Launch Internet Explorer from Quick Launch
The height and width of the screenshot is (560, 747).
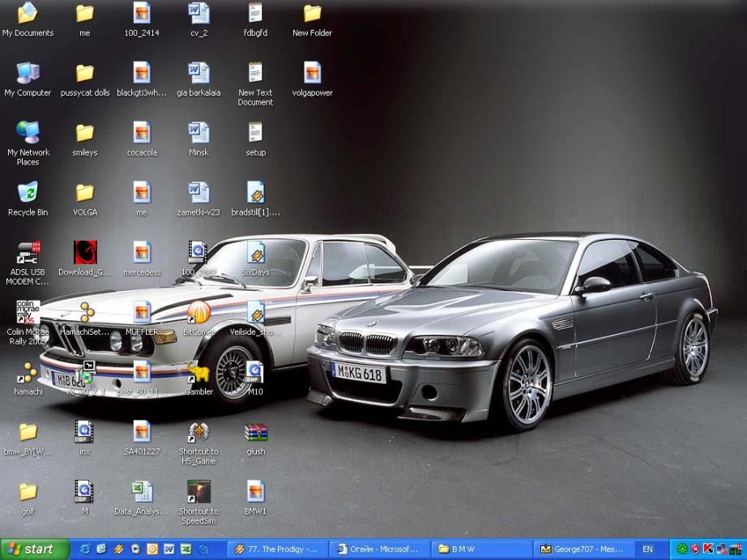point(84,549)
